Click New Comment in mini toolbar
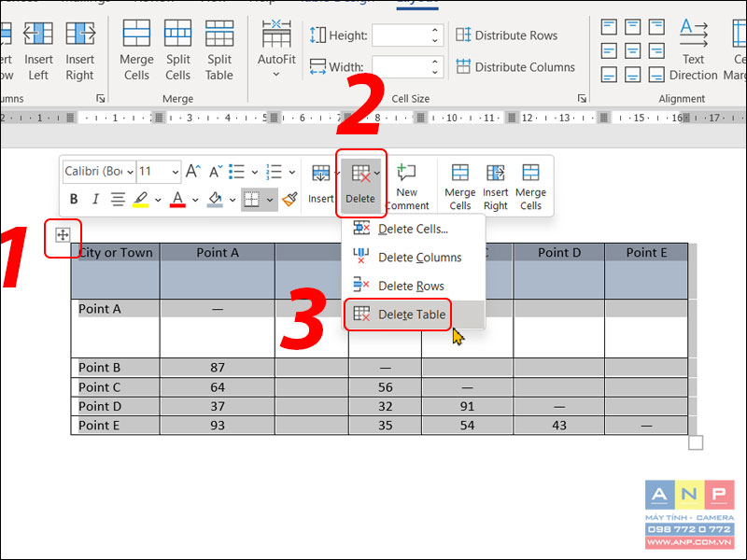The width and height of the screenshot is (747, 560). [407, 186]
